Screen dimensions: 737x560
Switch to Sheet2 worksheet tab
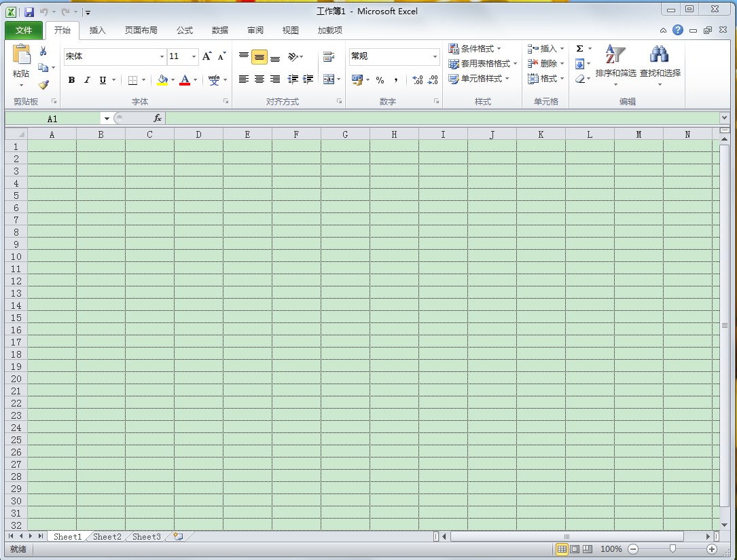coord(107,536)
